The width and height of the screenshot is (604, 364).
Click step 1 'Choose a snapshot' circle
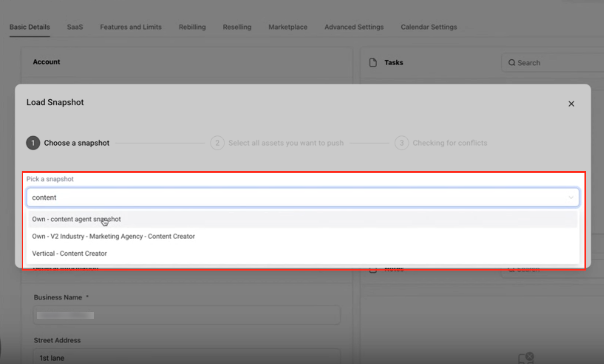(x=33, y=143)
